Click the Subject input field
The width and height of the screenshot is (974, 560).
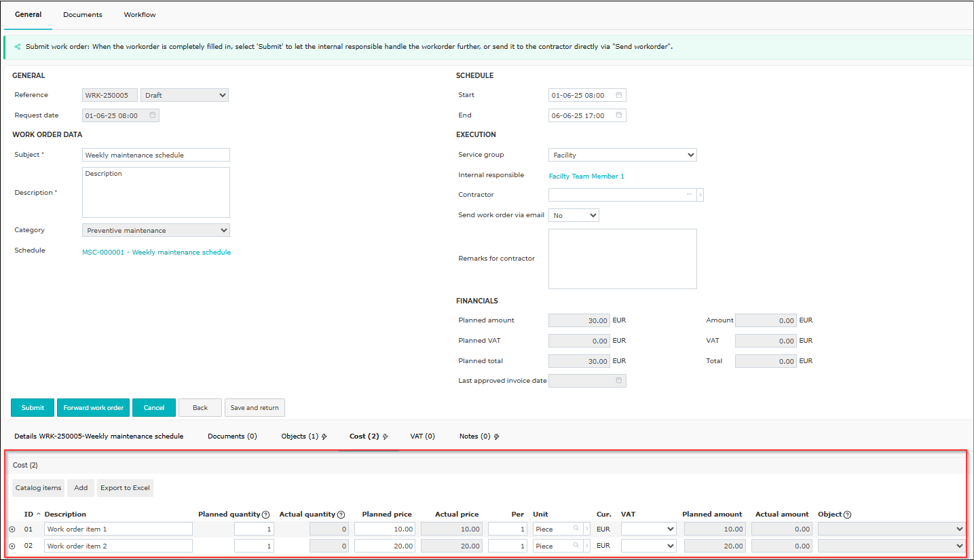(x=156, y=155)
